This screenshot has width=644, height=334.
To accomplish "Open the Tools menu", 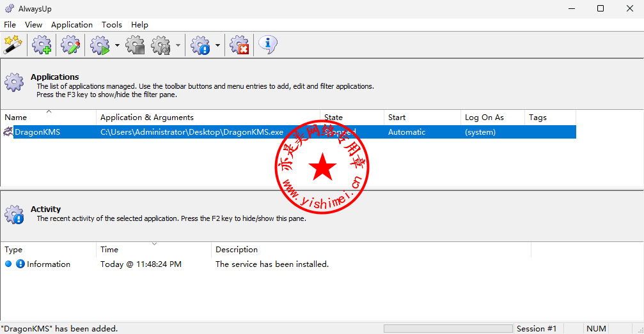I will [x=111, y=25].
